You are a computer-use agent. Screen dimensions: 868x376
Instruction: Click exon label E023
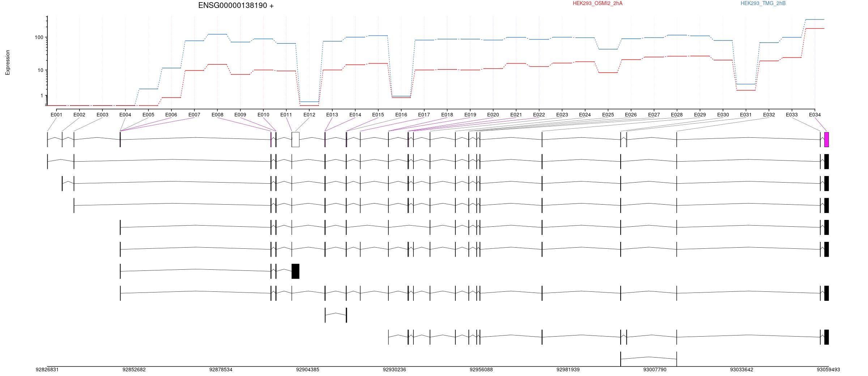pyautogui.click(x=562, y=115)
